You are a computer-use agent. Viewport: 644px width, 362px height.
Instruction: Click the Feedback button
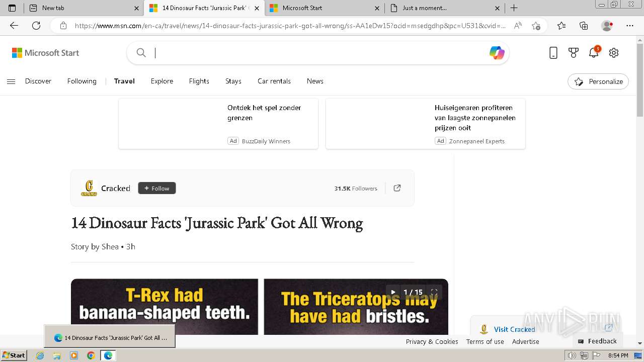tap(597, 341)
